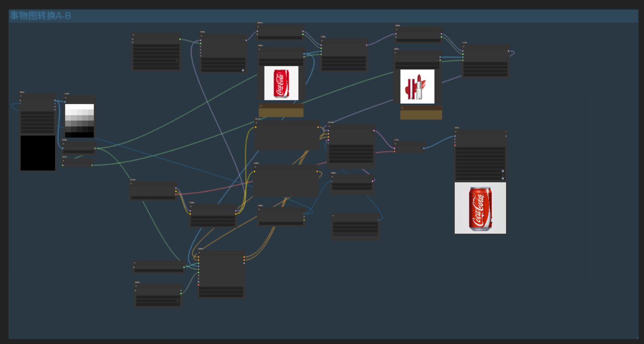Click the blue image input slot on the large Coca-Cola output node

click(x=455, y=136)
